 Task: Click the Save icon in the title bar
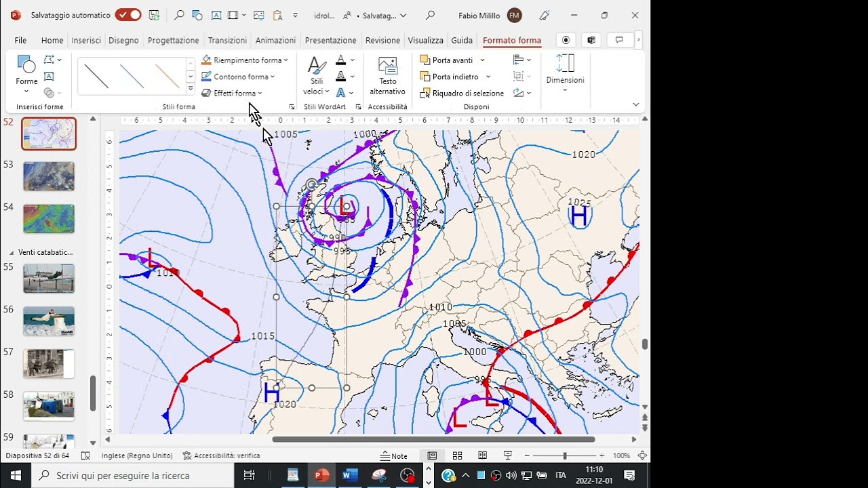pyautogui.click(x=154, y=15)
